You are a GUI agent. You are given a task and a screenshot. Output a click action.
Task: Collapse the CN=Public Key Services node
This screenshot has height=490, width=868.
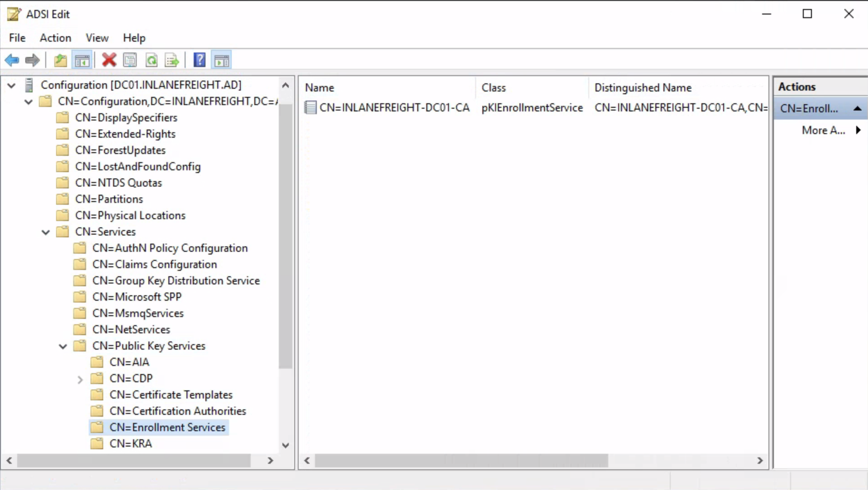(63, 346)
